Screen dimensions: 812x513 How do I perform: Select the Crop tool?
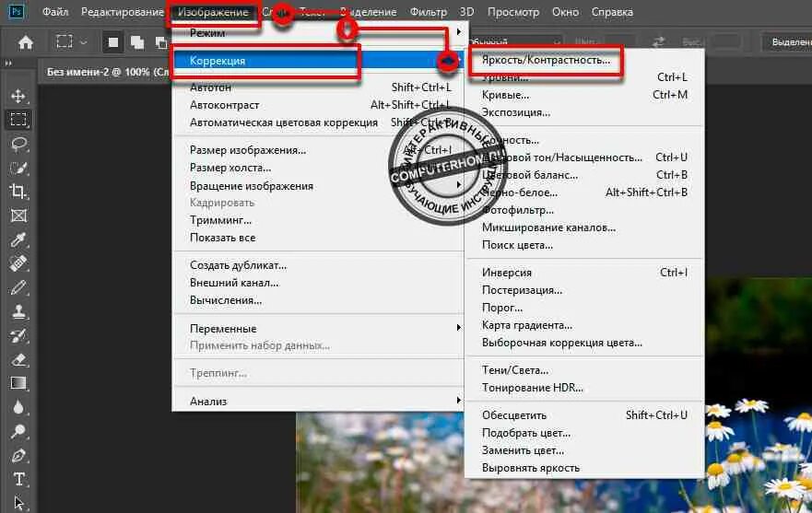click(18, 192)
